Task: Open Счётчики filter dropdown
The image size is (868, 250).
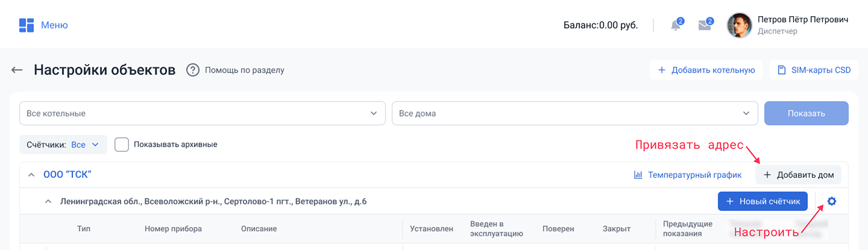Action: click(63, 145)
